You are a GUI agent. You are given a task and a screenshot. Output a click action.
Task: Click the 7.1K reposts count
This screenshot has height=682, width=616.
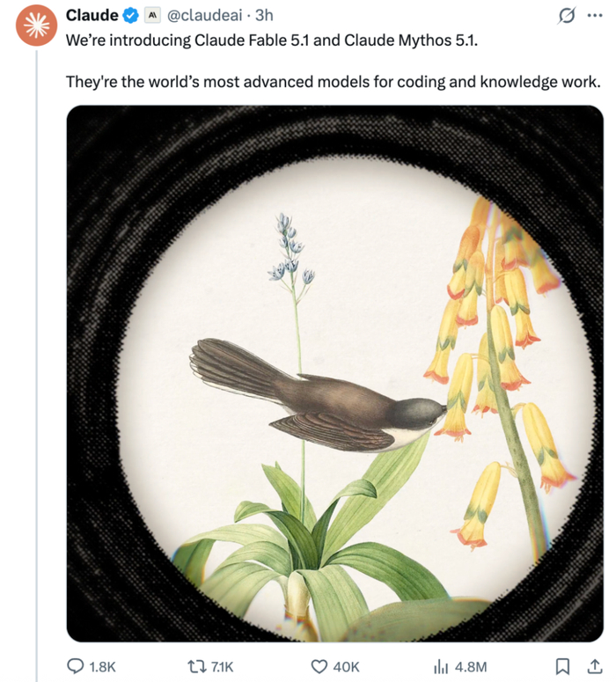click(x=223, y=667)
